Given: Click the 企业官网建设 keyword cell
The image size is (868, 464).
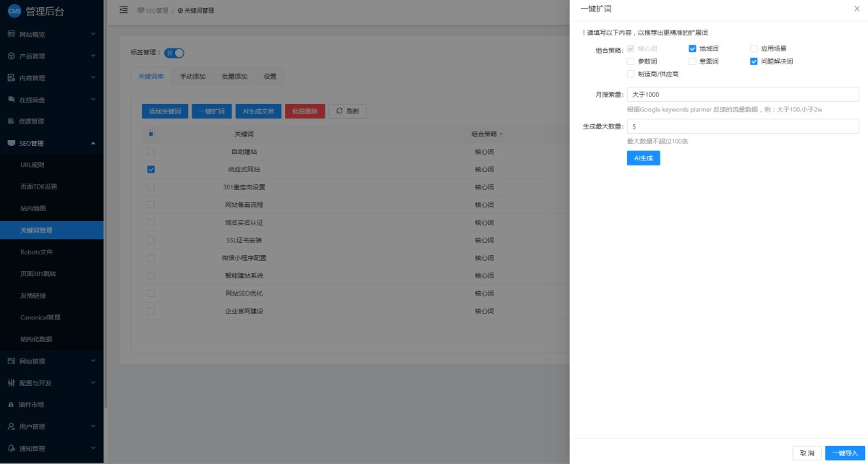Looking at the screenshot, I should tap(244, 311).
